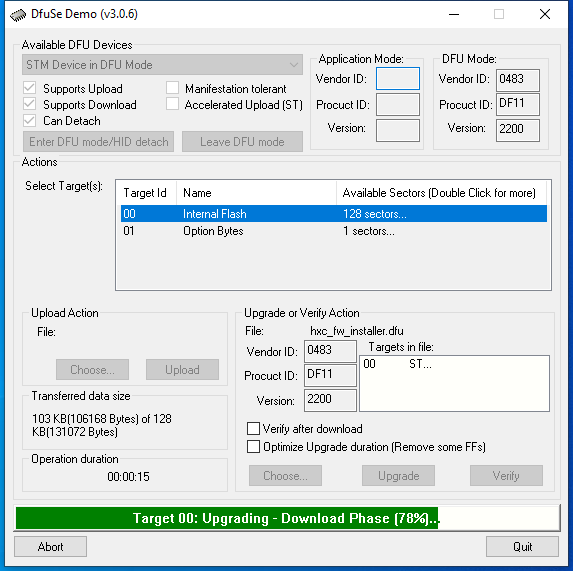This screenshot has height=571, width=573.
Task: Click the Available Sectors column header
Action: coord(441,193)
